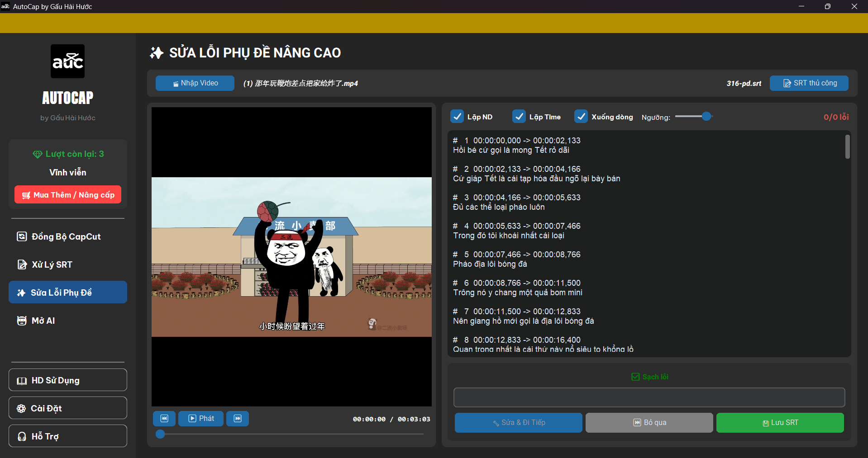Select the Sửa Lỗi Phụ Đề menu item
The width and height of the screenshot is (868, 458).
(x=68, y=293)
